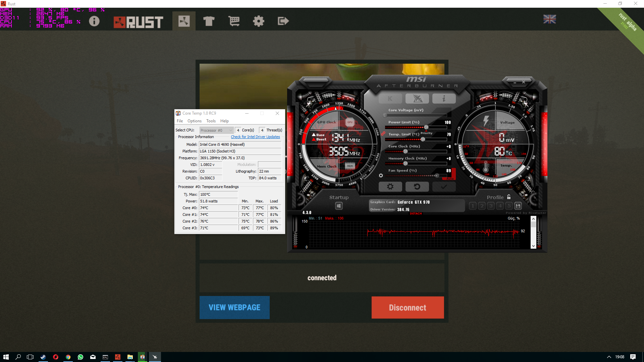Screen dimensions: 644x362
Task: Click the Fan Speed slider handle
Action: [437, 176]
